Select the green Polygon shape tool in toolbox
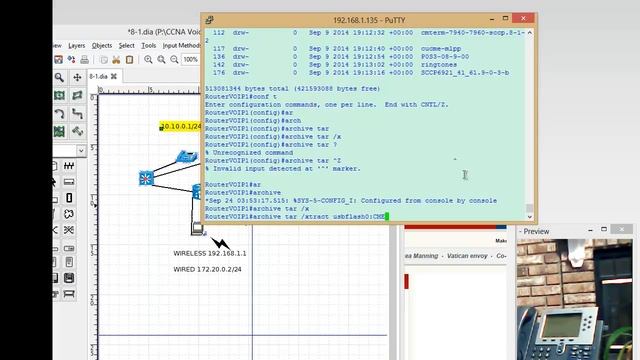This screenshot has height=360, width=640. pos(77,96)
